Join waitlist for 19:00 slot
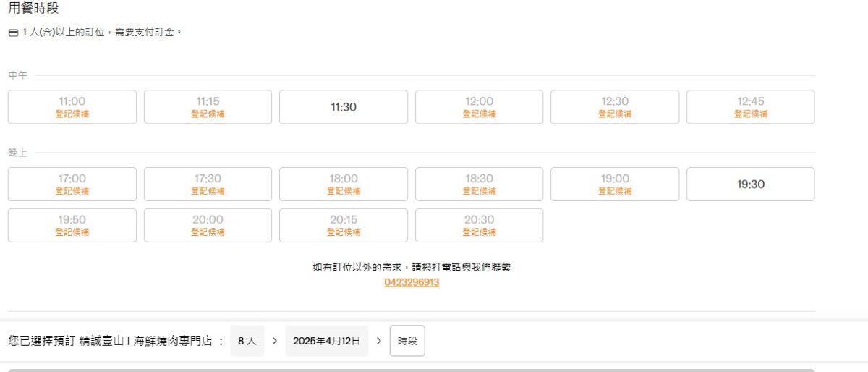868x372 pixels. point(615,185)
